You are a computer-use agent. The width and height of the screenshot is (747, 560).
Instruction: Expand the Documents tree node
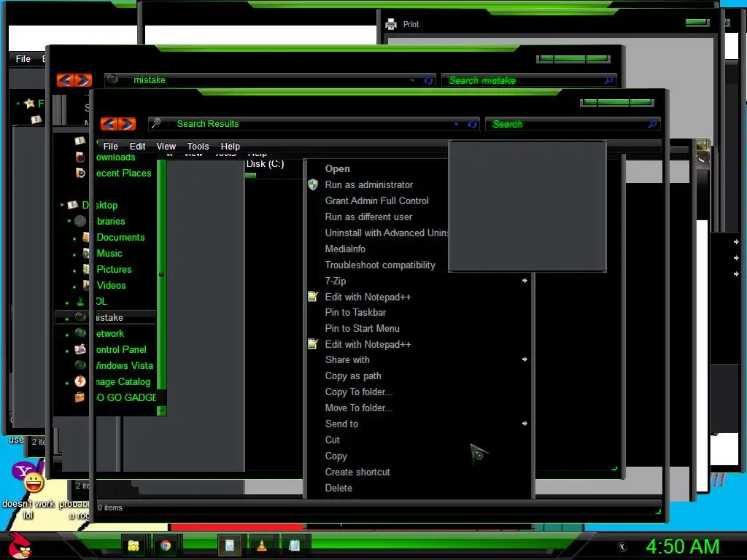coord(74,238)
